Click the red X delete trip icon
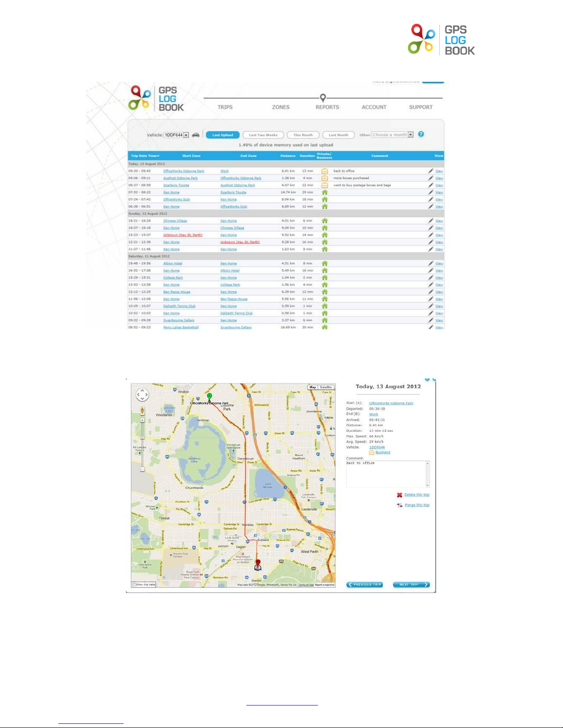 click(x=399, y=495)
